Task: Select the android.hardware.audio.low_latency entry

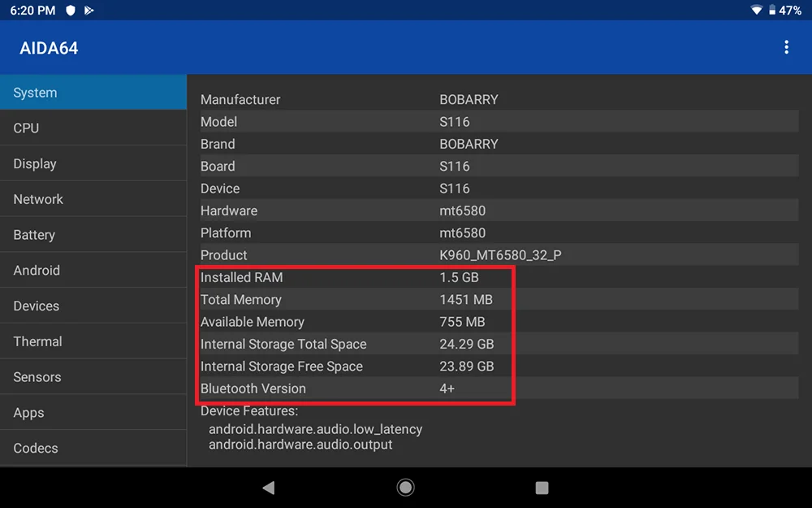Action: [x=315, y=430]
